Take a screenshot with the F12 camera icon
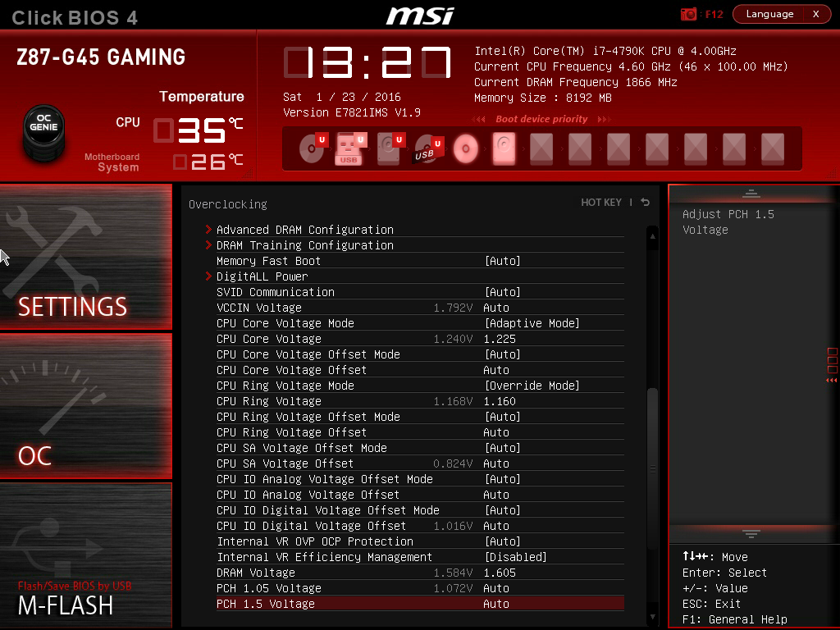The image size is (840, 630). (688, 15)
